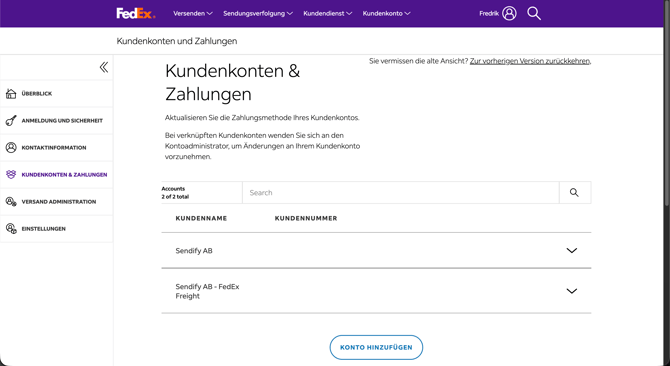Click Zur vorherigen Version zurückkehren link
This screenshot has width=670, height=366.
(x=530, y=61)
